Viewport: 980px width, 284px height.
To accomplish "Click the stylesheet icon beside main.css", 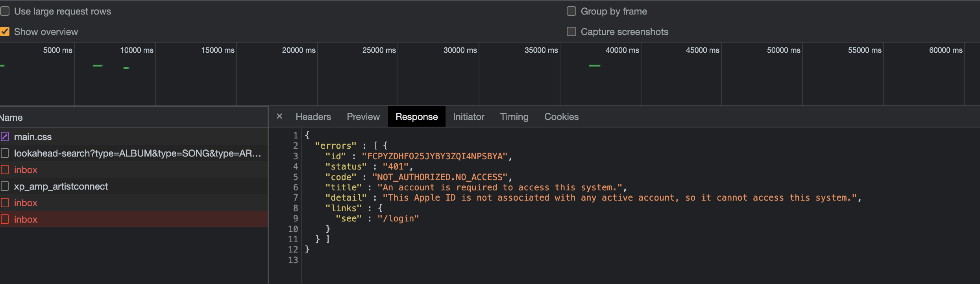I will [x=5, y=137].
